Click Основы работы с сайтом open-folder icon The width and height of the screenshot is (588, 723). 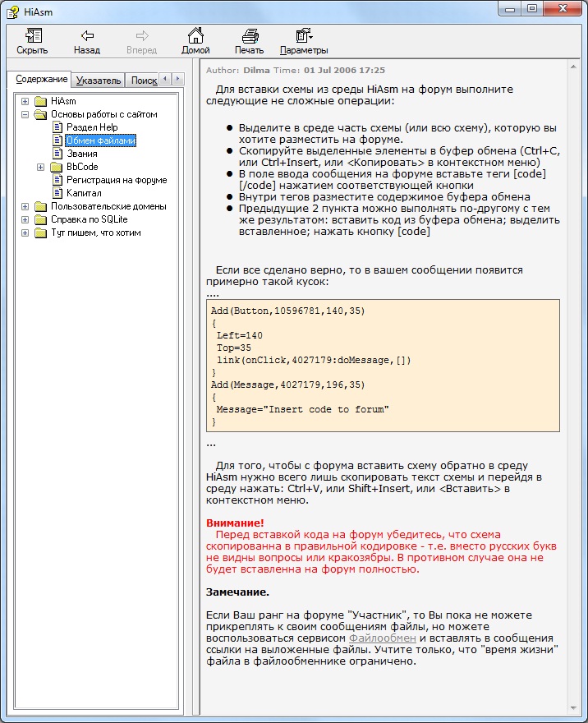[x=41, y=114]
